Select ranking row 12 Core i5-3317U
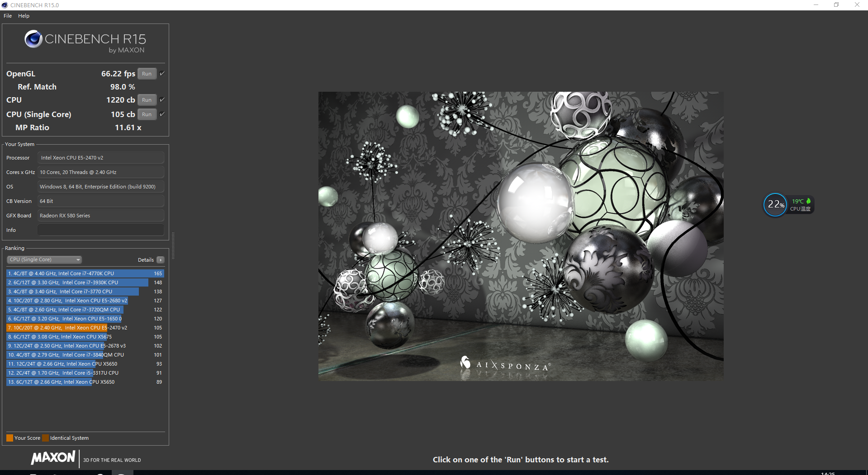 coord(85,373)
